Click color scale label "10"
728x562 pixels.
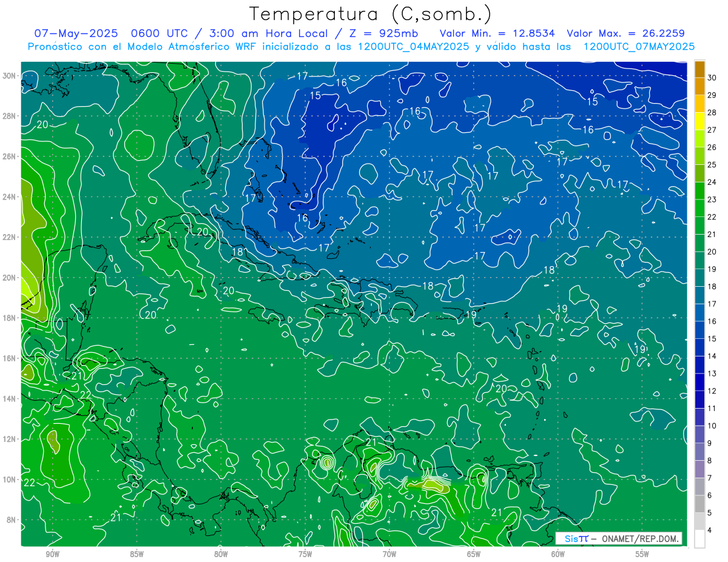[x=712, y=426]
